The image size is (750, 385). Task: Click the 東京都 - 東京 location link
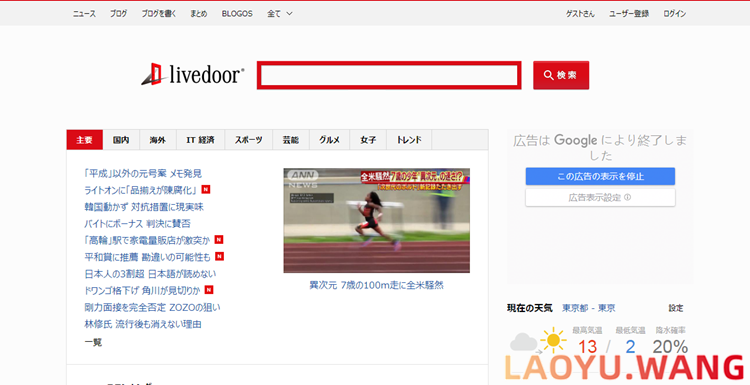(588, 308)
